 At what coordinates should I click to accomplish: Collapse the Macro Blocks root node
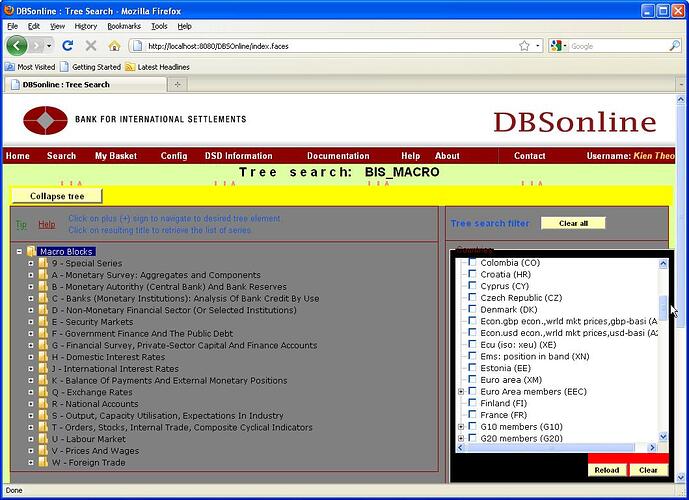[19, 252]
